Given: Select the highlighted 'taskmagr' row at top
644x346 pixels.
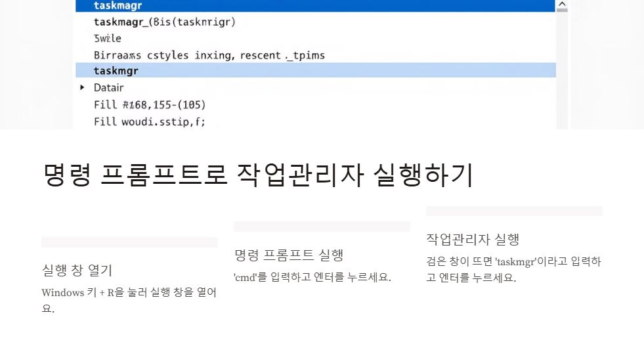Looking at the screenshot, I should point(315,6).
